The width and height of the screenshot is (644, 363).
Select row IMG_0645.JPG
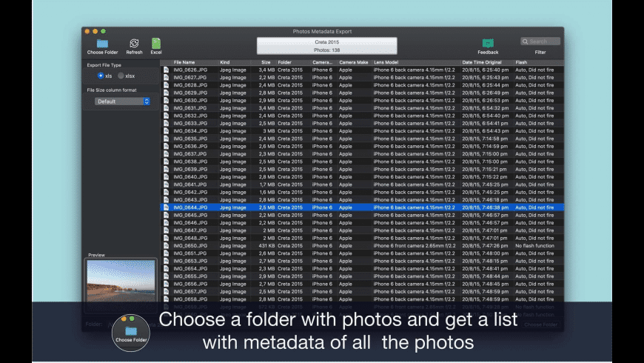pyautogui.click(x=362, y=215)
